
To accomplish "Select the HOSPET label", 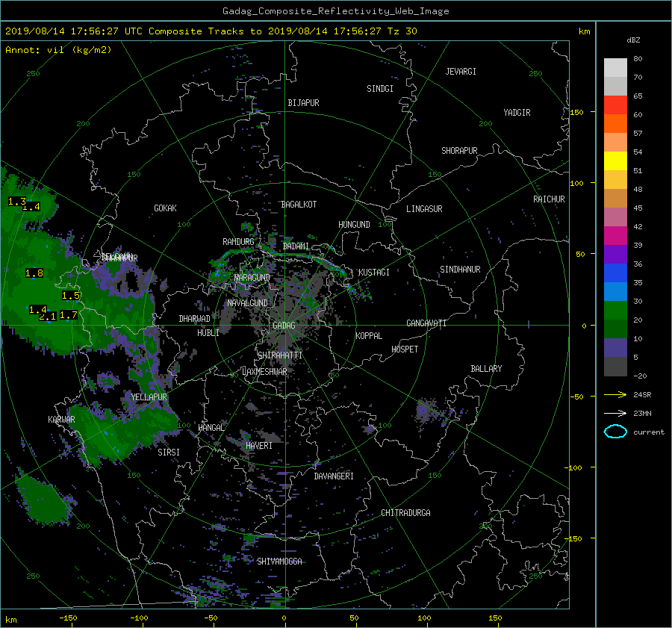I will click(405, 349).
